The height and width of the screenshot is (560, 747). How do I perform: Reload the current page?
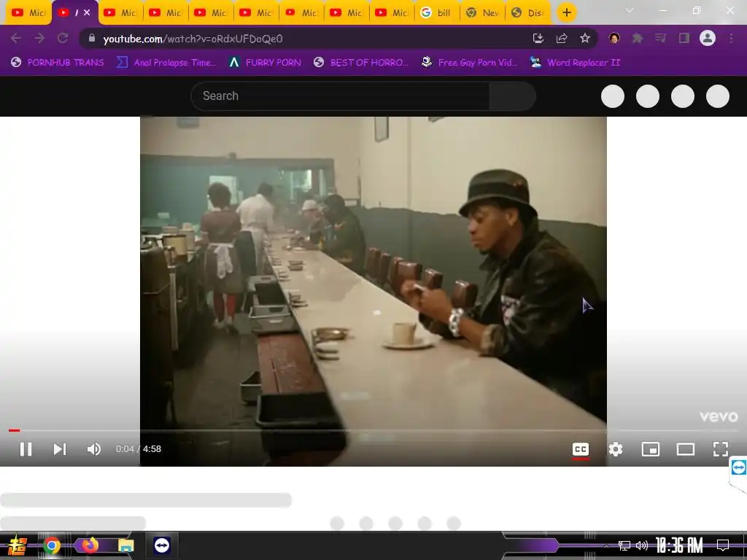[63, 38]
